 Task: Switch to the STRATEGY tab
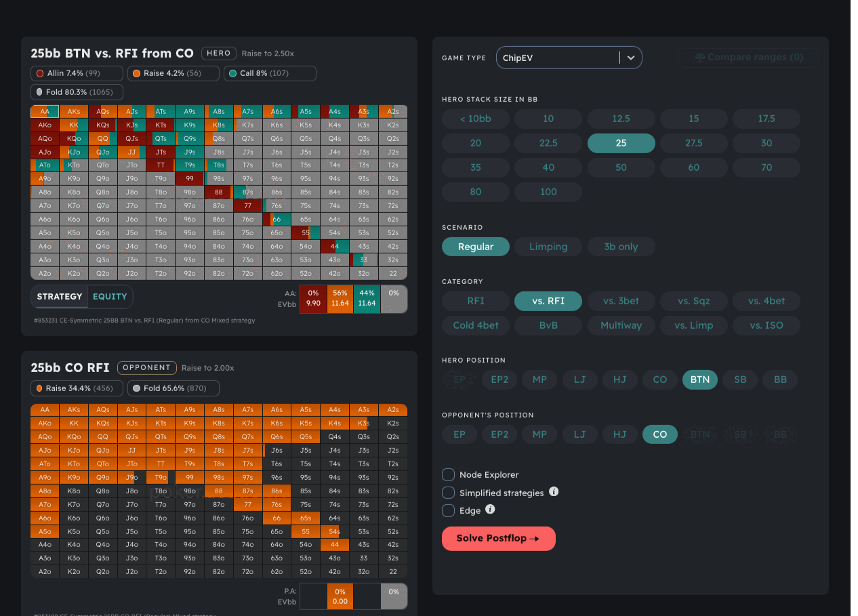point(60,297)
